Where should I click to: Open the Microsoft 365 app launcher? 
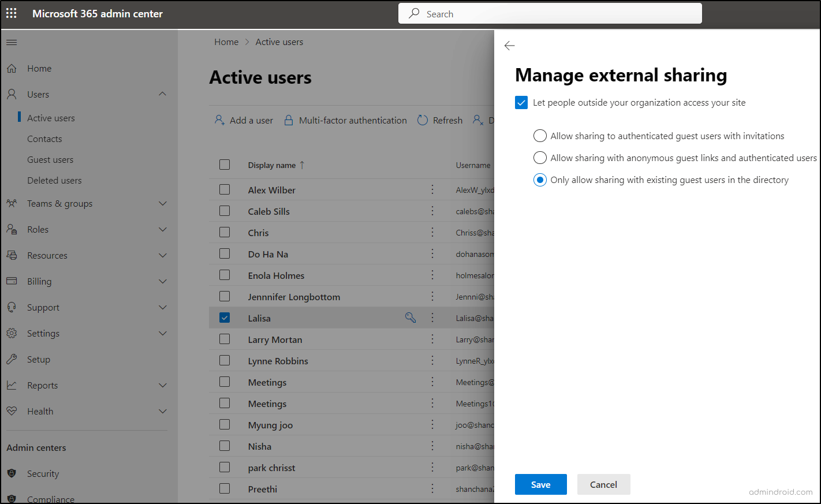[11, 13]
